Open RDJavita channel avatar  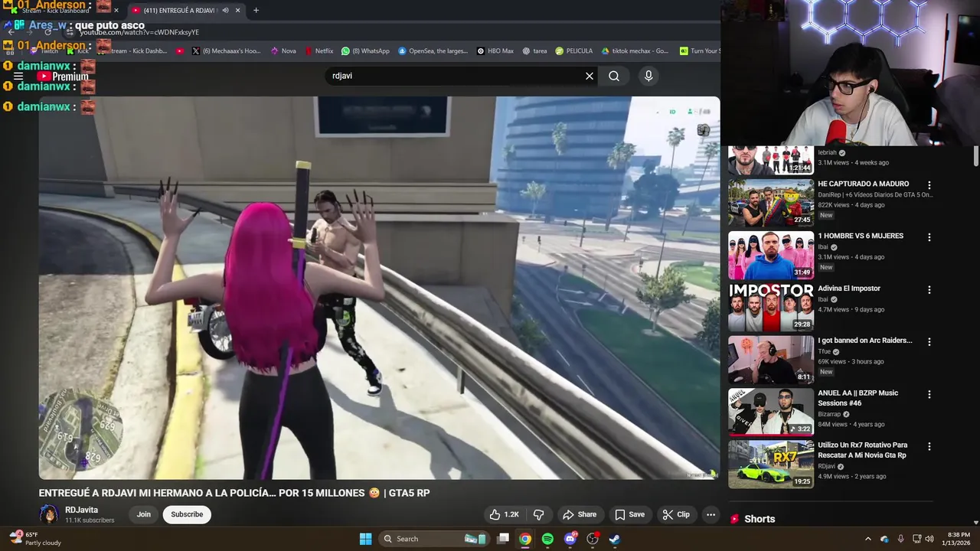49,514
